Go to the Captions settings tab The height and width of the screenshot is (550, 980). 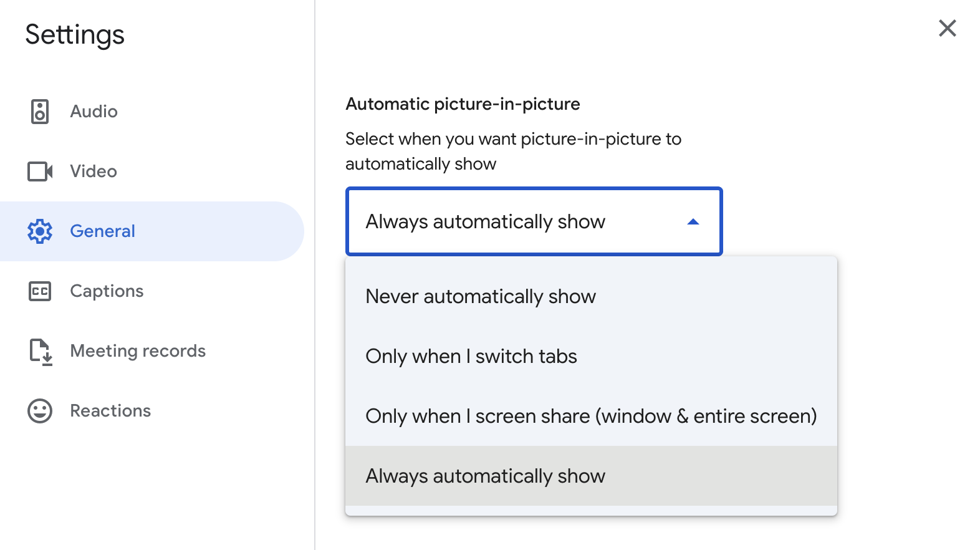107,291
